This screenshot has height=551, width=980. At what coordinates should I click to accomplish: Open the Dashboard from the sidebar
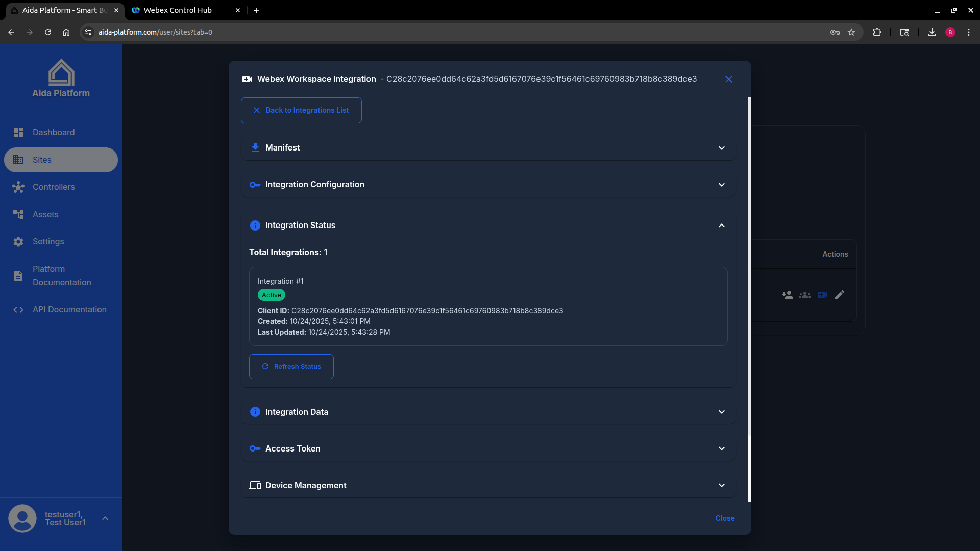[54, 132]
